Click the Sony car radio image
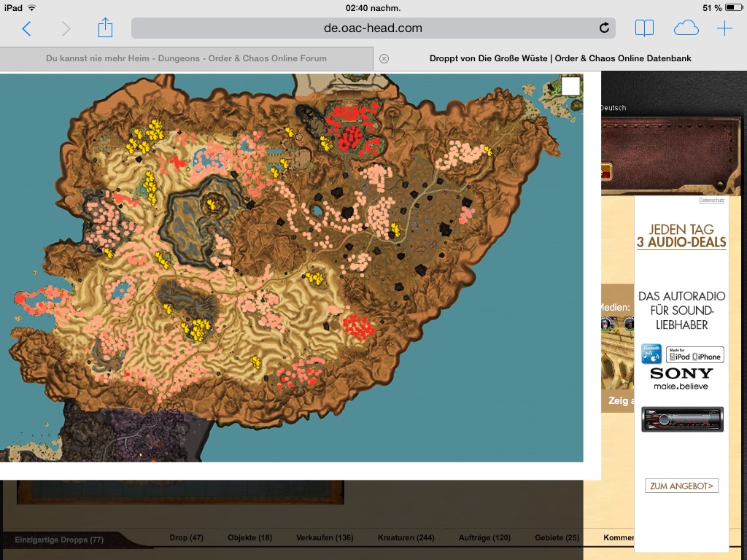Screen dimensions: 747x560 tap(682, 419)
